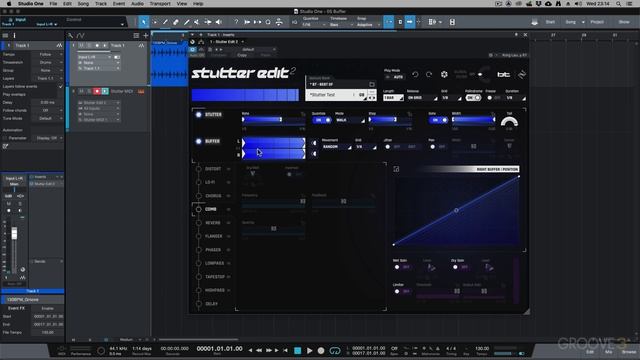The image size is (640, 360).
Task: Select the Arrow tool in the toolbar
Action: [x=144, y=22]
